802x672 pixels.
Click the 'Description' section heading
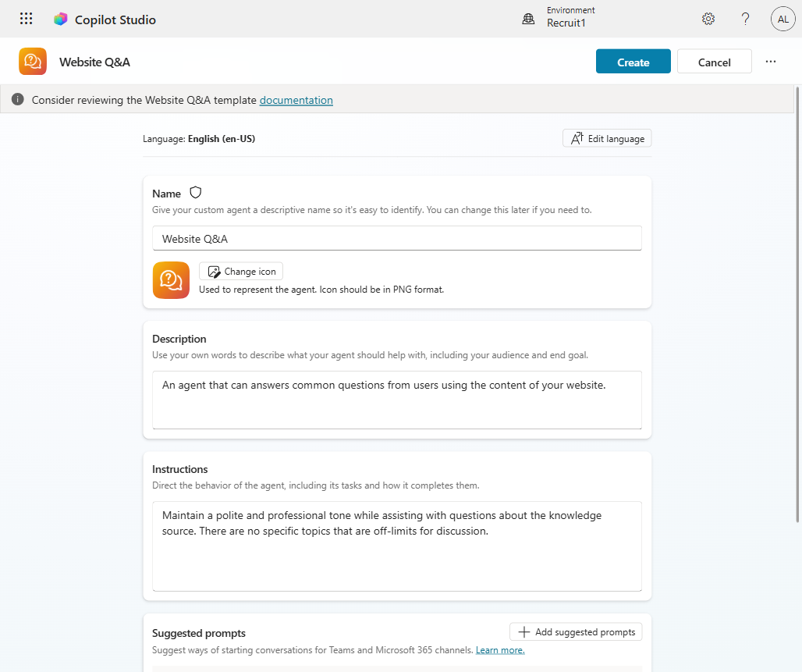click(179, 338)
